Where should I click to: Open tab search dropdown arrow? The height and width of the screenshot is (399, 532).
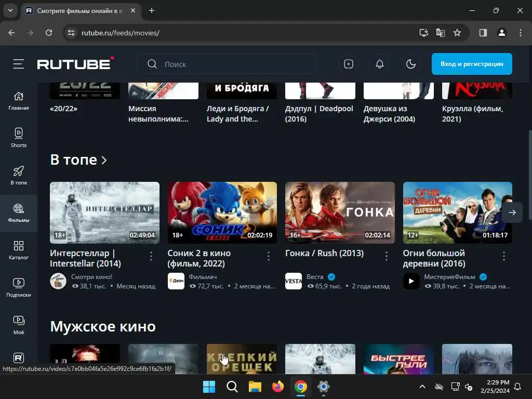click(x=10, y=10)
